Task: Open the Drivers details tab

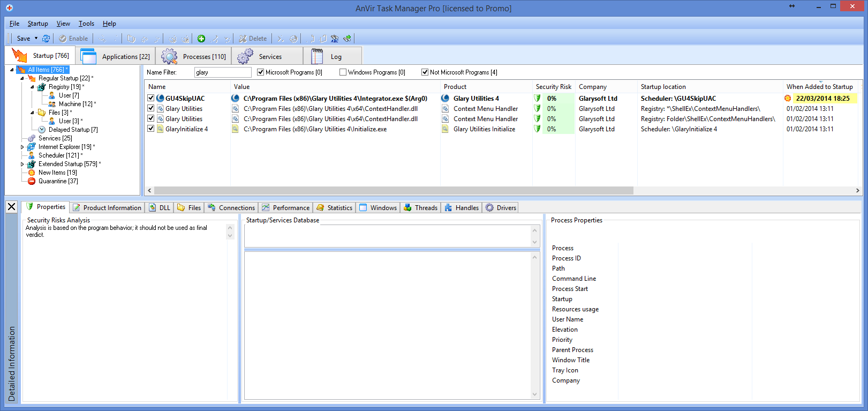Action: (x=501, y=208)
